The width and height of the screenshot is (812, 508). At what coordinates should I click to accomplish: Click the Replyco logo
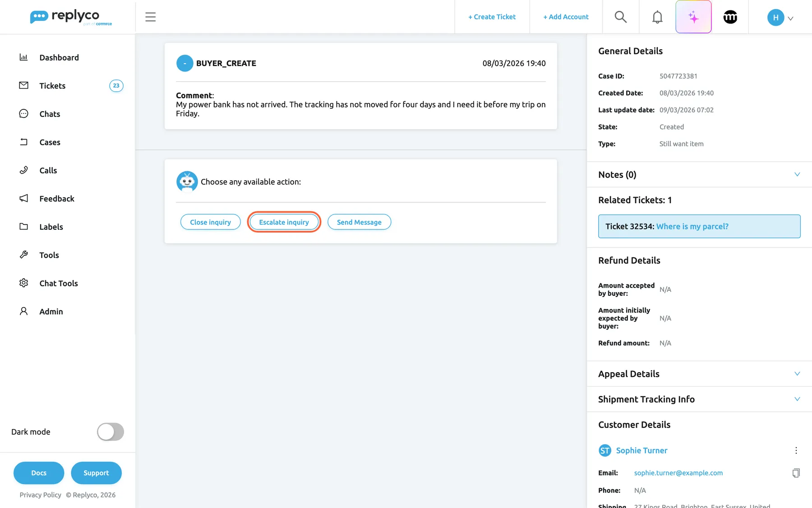[71, 17]
